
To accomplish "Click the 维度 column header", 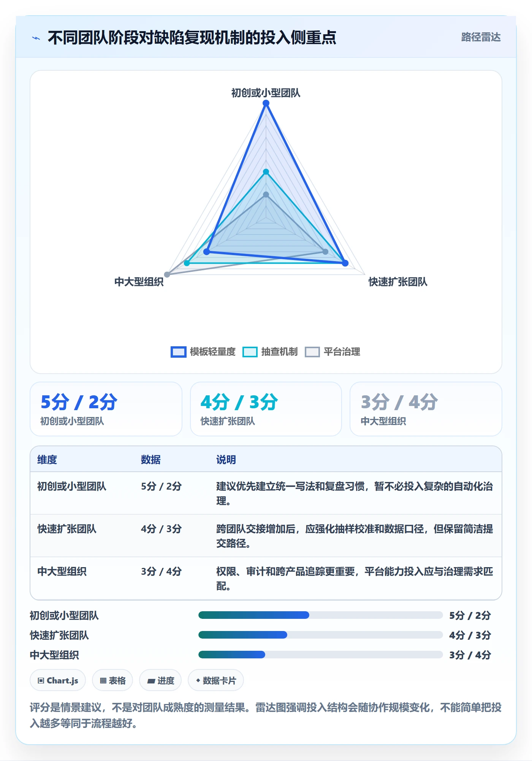I will [x=47, y=460].
